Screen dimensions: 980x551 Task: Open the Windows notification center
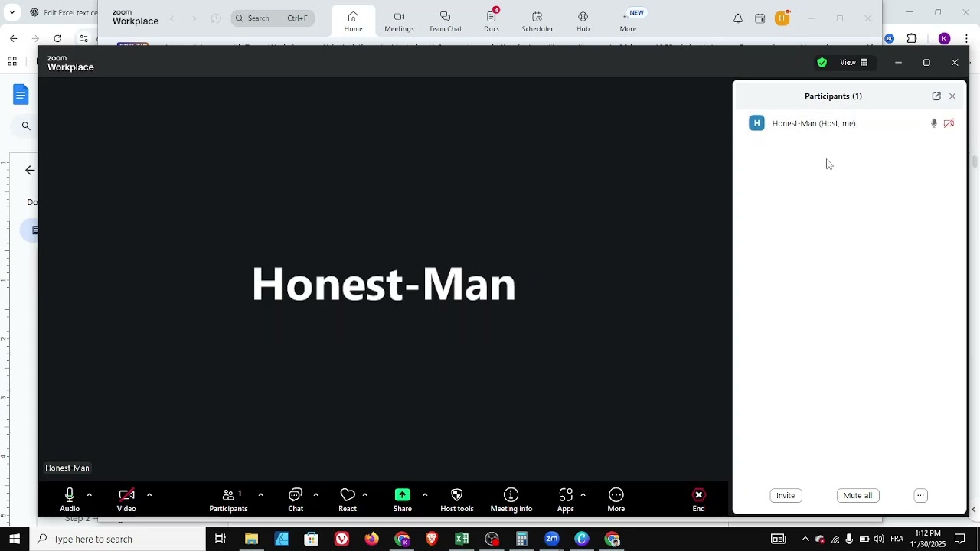pos(960,539)
